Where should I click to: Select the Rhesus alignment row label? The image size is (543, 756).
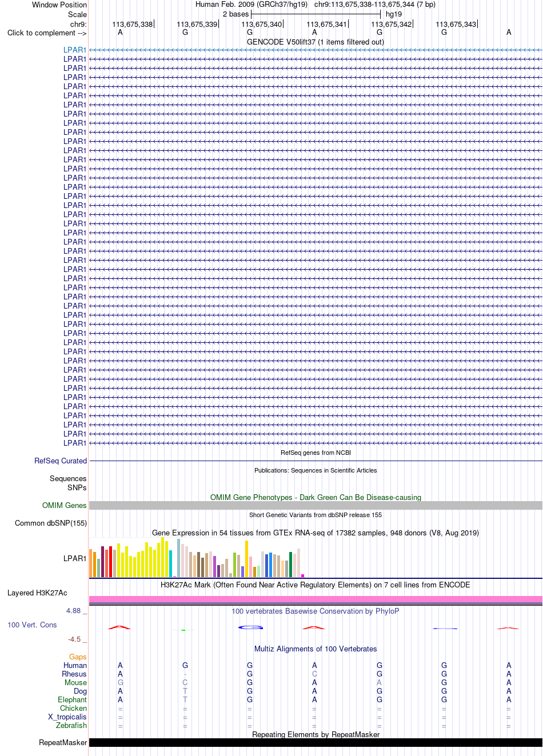pos(74,674)
